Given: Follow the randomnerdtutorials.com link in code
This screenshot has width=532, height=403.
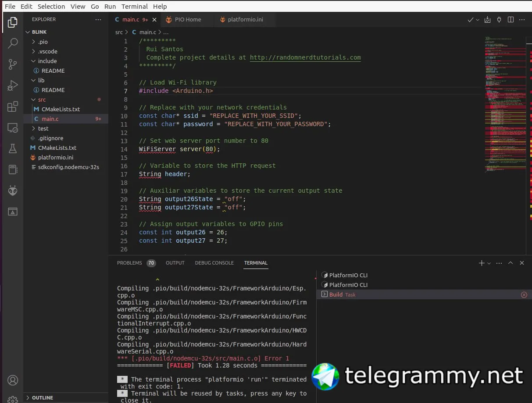Looking at the screenshot, I should click(x=305, y=58).
